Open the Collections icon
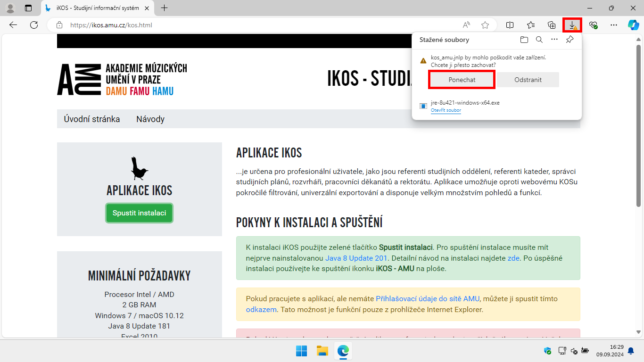The width and height of the screenshot is (644, 362). click(x=552, y=25)
